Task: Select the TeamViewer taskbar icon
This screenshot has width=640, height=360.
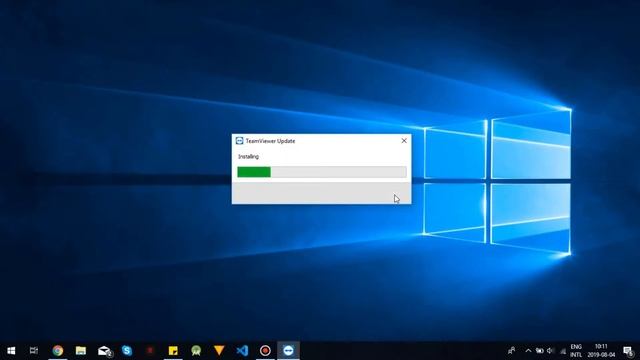Action: [288, 351]
